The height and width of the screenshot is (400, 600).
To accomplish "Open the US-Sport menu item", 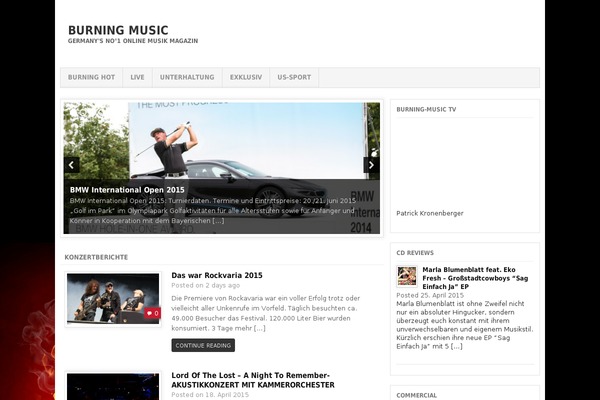I will (x=294, y=77).
